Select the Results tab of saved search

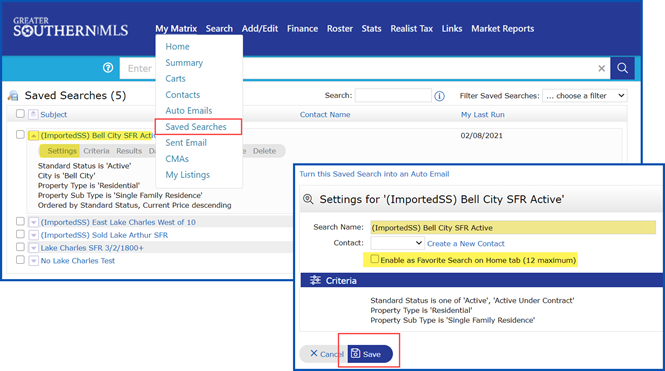coord(129,151)
